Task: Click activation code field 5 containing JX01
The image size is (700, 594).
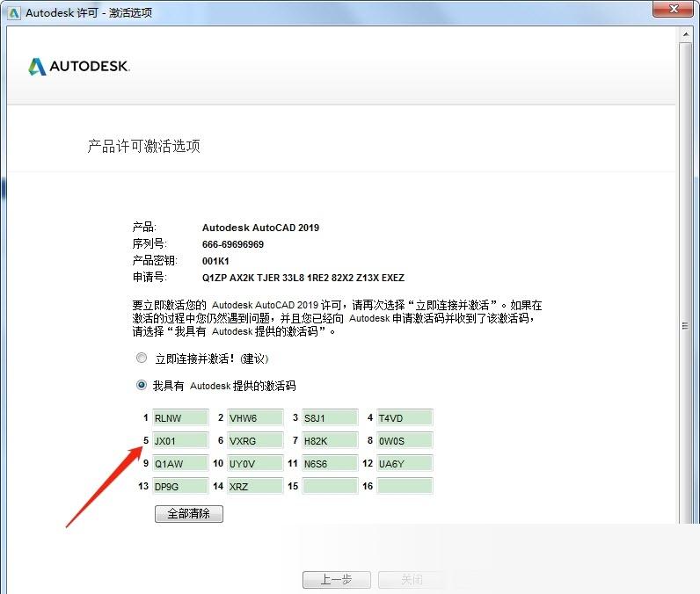Action: point(180,440)
